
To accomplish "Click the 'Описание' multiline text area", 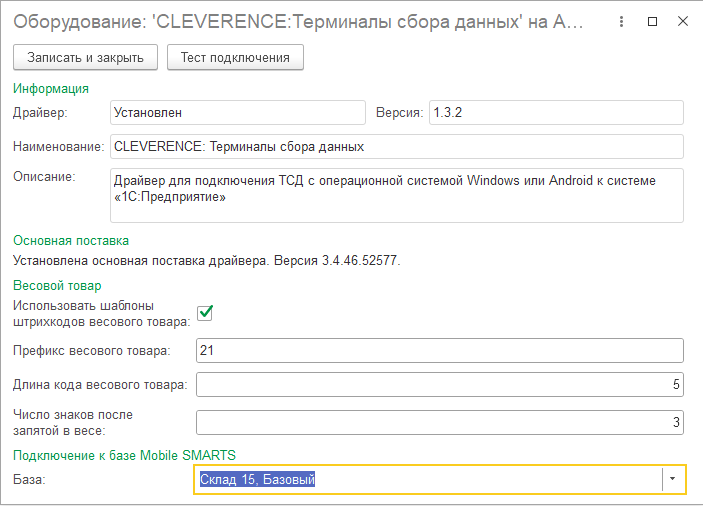I will pos(396,194).
